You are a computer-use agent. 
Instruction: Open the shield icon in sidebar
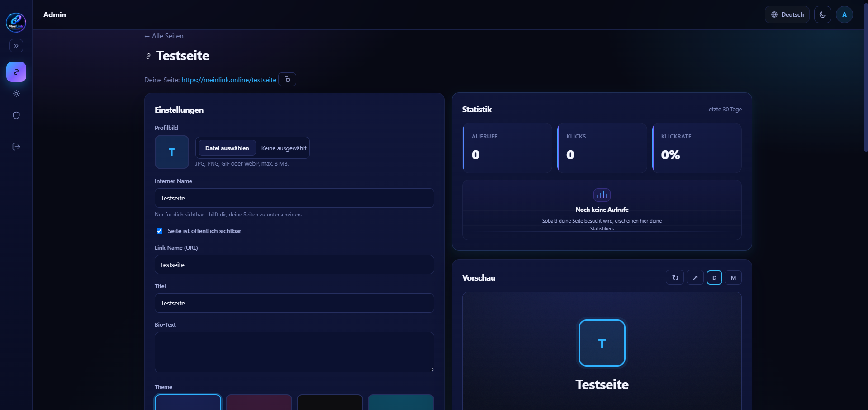tap(16, 115)
